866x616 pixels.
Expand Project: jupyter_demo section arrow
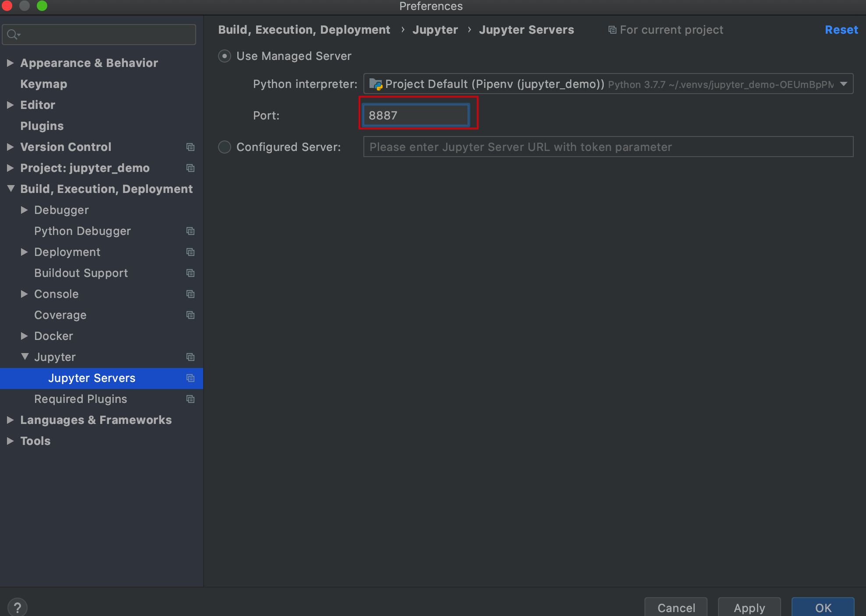pyautogui.click(x=11, y=168)
